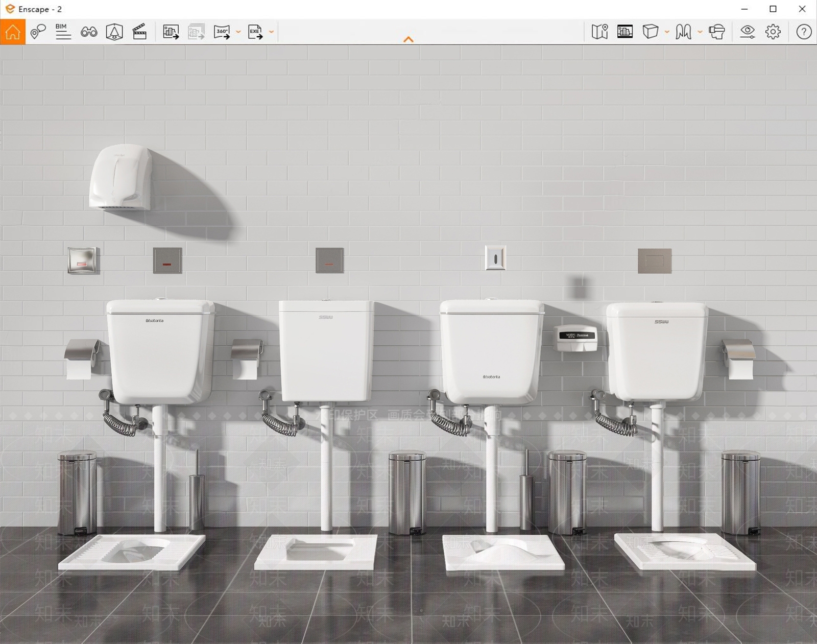Open the BIM information panel
This screenshot has height=644, width=817.
[x=63, y=32]
